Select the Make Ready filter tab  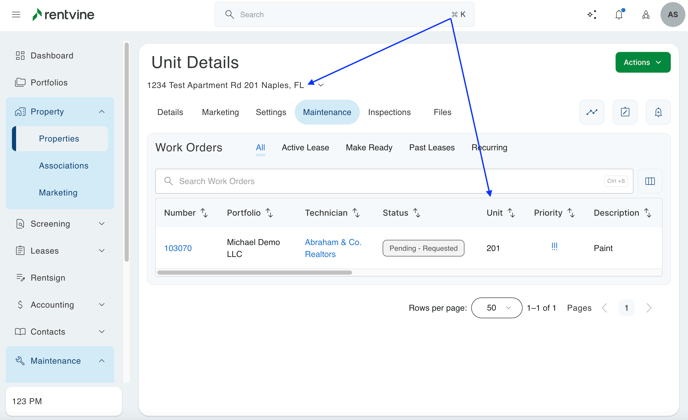point(369,148)
